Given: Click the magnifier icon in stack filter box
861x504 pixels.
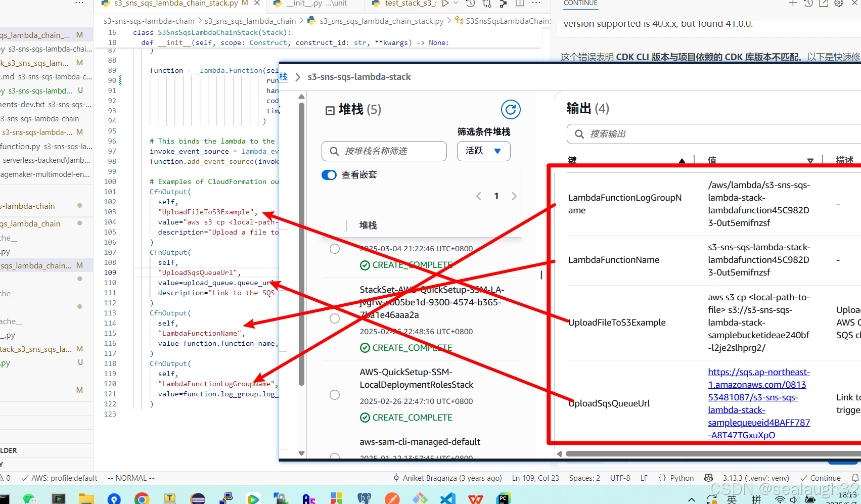Looking at the screenshot, I should (x=334, y=151).
